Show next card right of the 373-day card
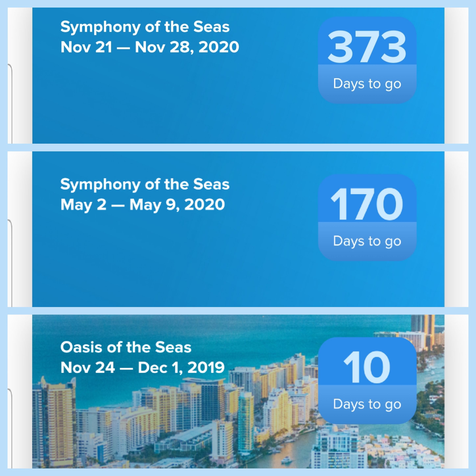 (x=456, y=75)
